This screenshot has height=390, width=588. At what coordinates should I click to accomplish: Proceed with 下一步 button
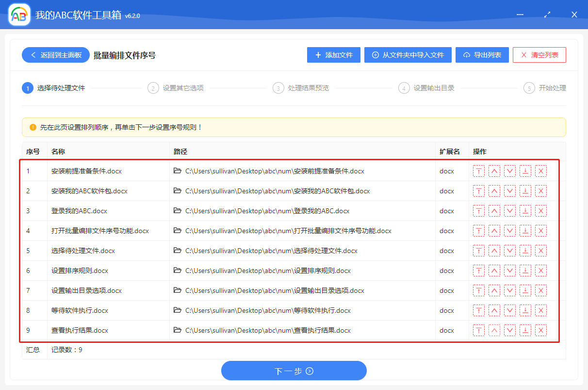[x=294, y=371]
